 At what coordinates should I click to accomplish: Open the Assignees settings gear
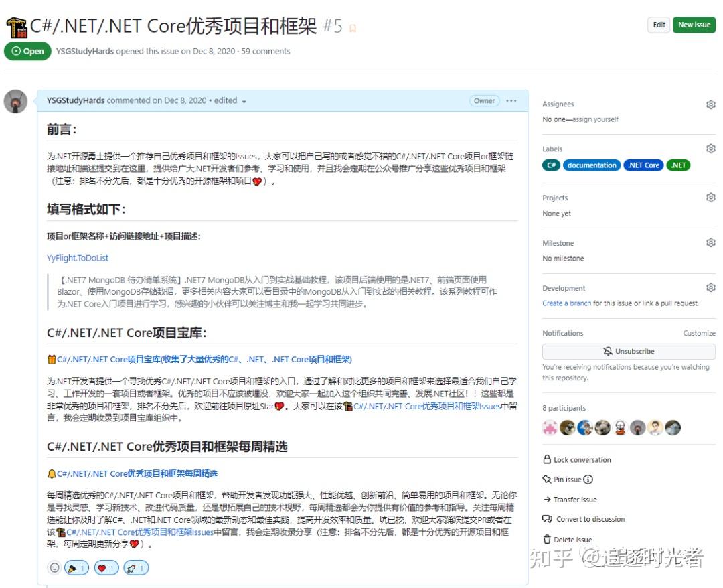click(710, 104)
